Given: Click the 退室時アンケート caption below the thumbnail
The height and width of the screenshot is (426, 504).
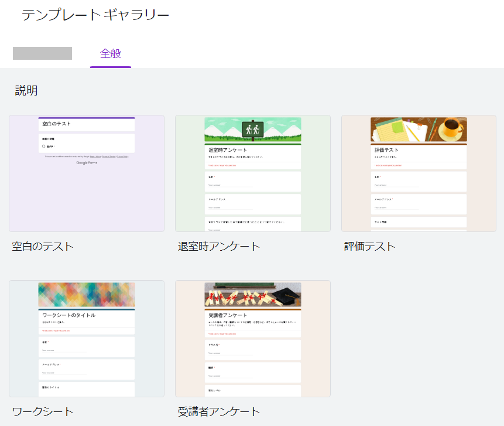Looking at the screenshot, I should click(x=218, y=246).
